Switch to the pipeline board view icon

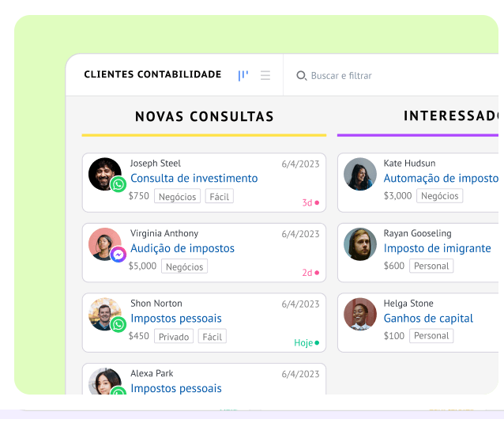243,76
